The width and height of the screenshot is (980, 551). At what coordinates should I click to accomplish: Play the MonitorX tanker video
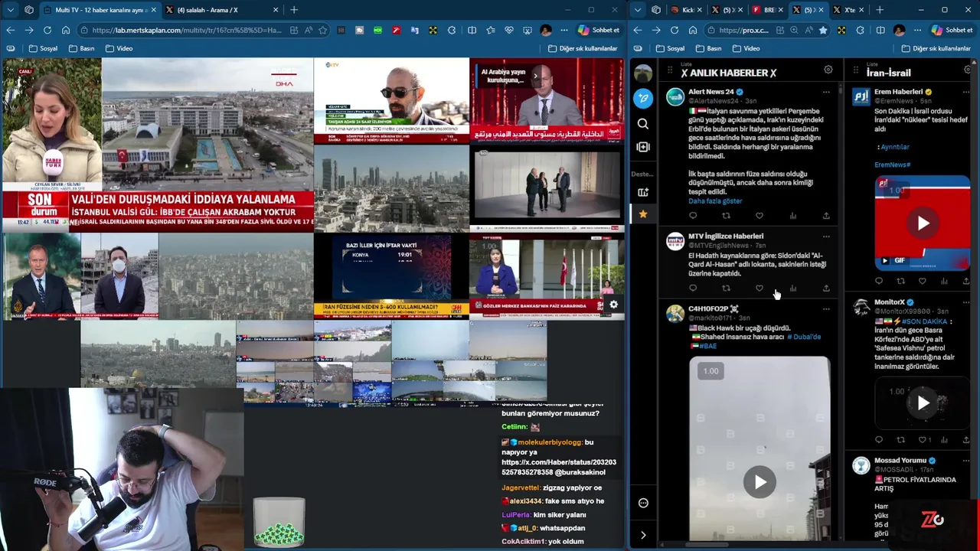[x=923, y=403]
